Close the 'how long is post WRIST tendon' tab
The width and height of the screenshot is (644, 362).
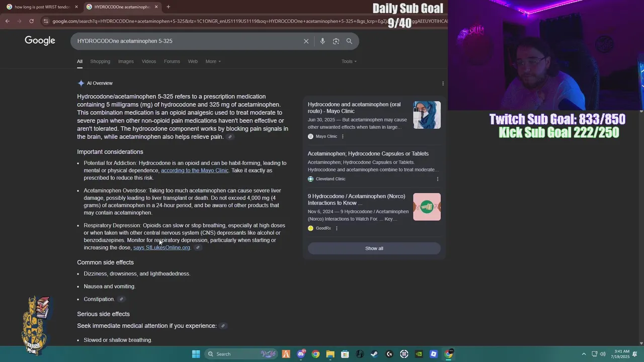(x=76, y=7)
